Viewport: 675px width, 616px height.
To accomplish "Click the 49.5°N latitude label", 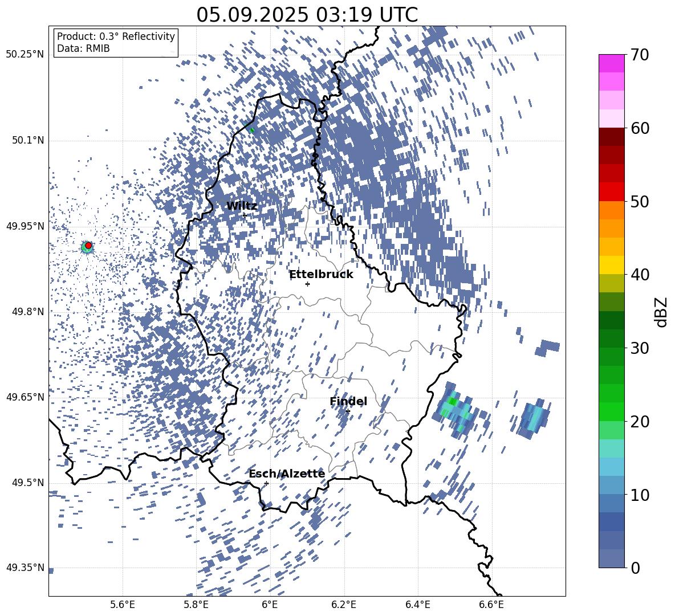I will [27, 482].
